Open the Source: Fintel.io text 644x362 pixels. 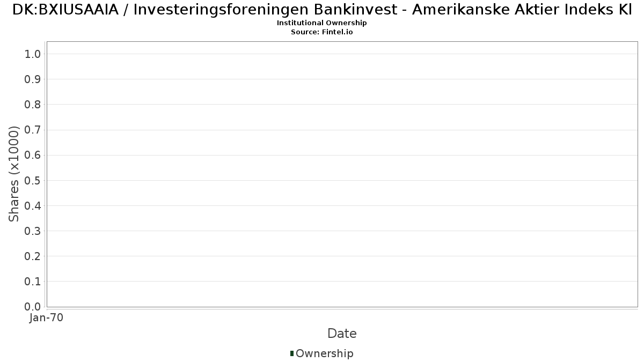[x=322, y=32]
